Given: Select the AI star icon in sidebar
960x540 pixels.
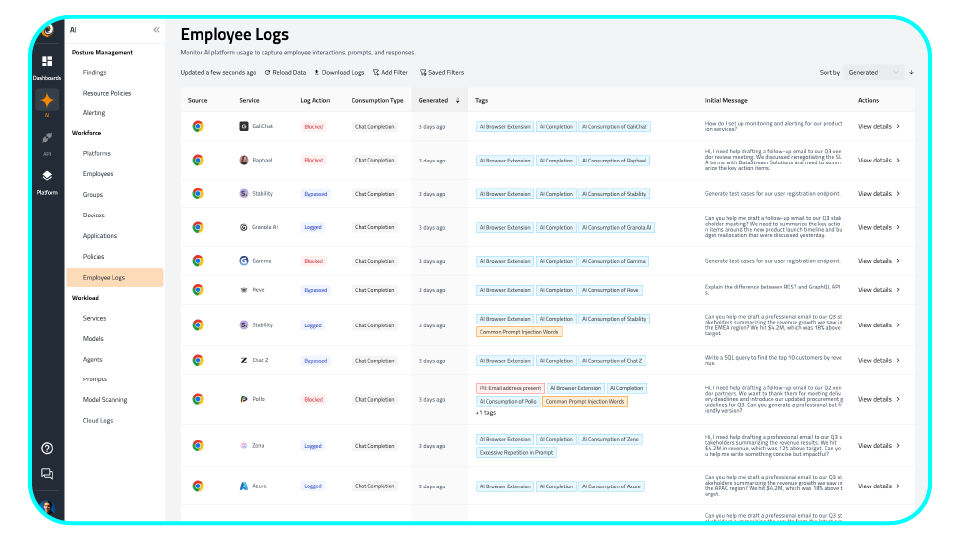Looking at the screenshot, I should (x=47, y=100).
